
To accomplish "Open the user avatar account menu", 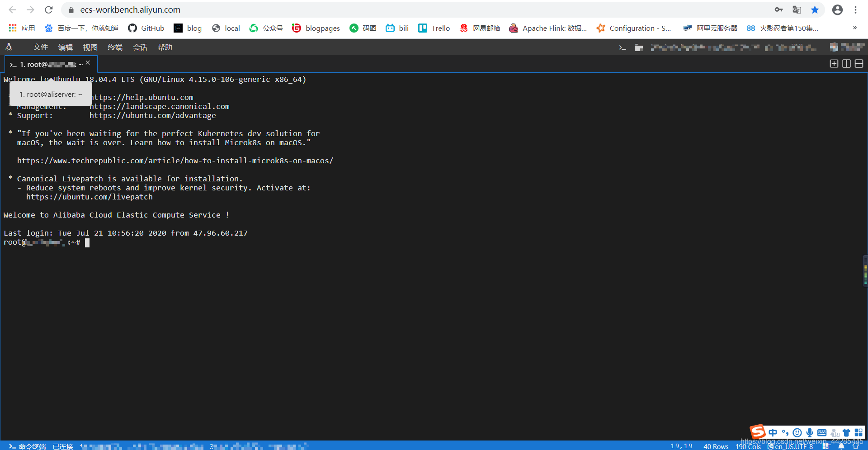I will (847, 47).
